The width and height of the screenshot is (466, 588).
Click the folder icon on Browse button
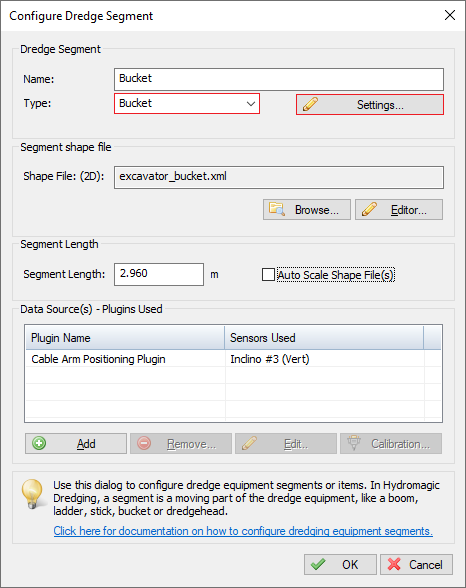pos(277,209)
